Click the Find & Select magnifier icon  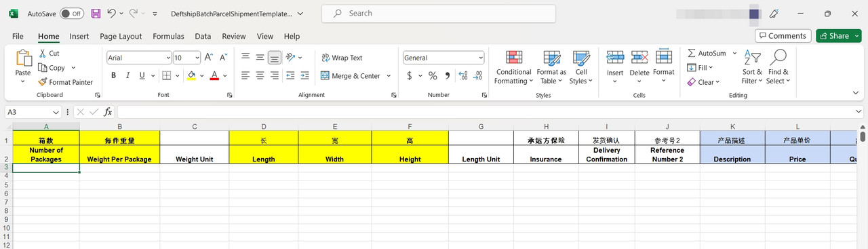pyautogui.click(x=778, y=58)
